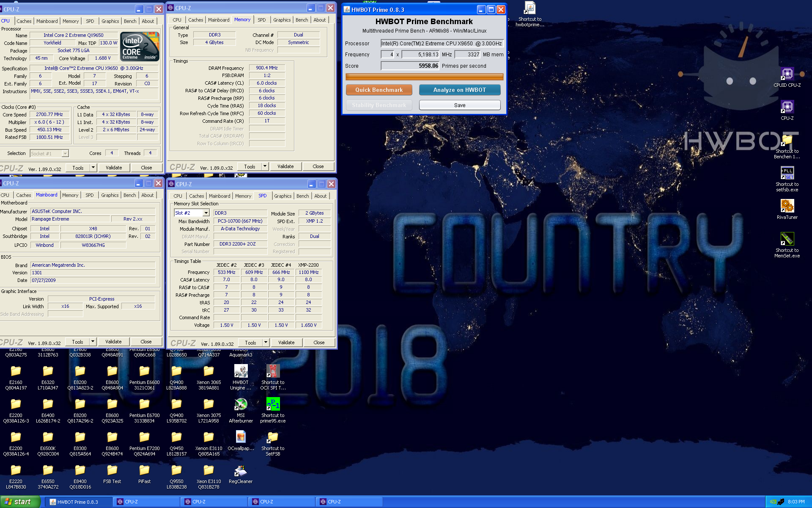Open Tools dropdown arrow in Memory tab window
The height and width of the screenshot is (508, 812).
(x=265, y=166)
